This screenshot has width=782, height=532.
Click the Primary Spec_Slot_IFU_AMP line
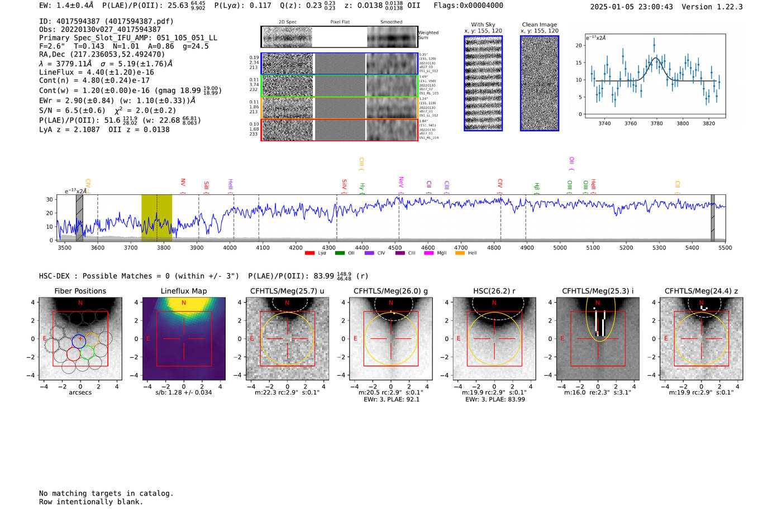coord(128,38)
